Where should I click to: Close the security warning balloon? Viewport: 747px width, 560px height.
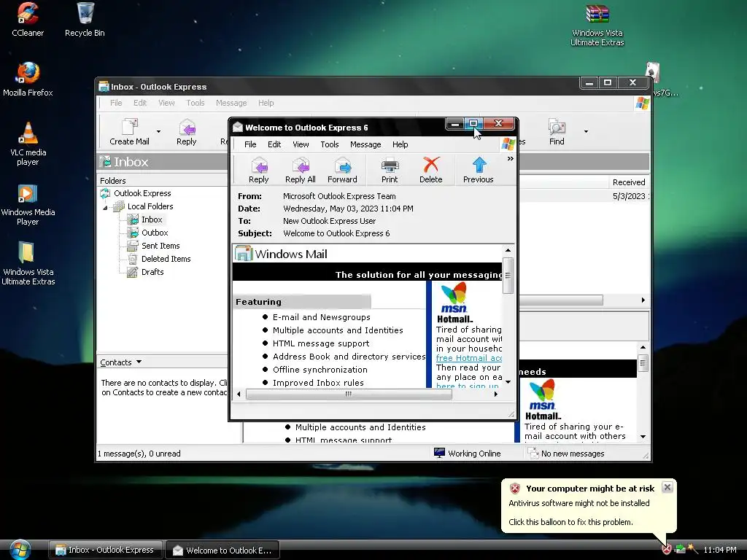(667, 487)
